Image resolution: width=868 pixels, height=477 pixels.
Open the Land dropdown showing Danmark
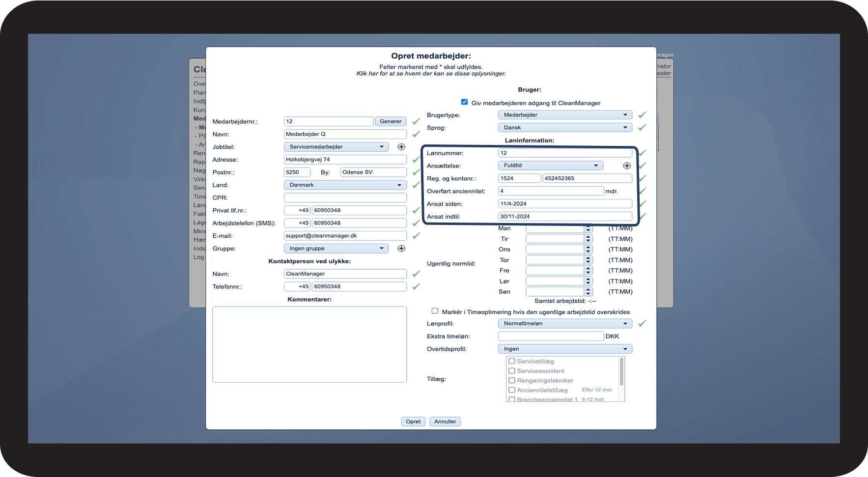(345, 185)
